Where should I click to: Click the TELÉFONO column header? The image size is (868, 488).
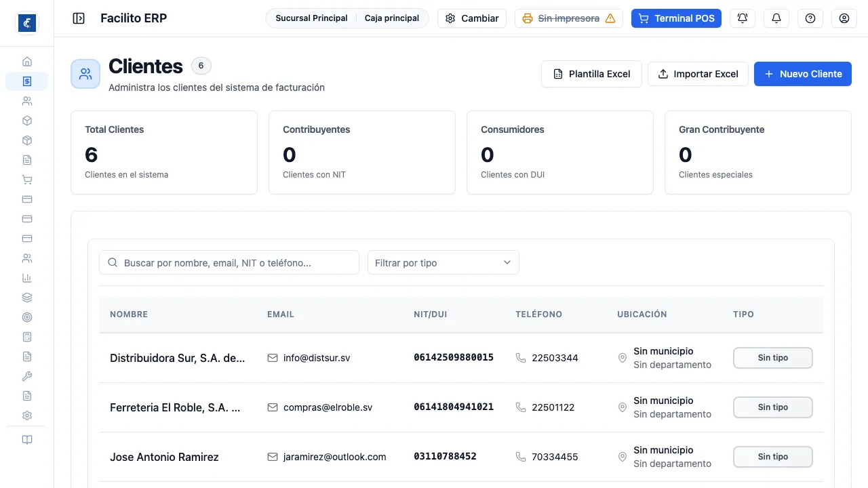539,314
